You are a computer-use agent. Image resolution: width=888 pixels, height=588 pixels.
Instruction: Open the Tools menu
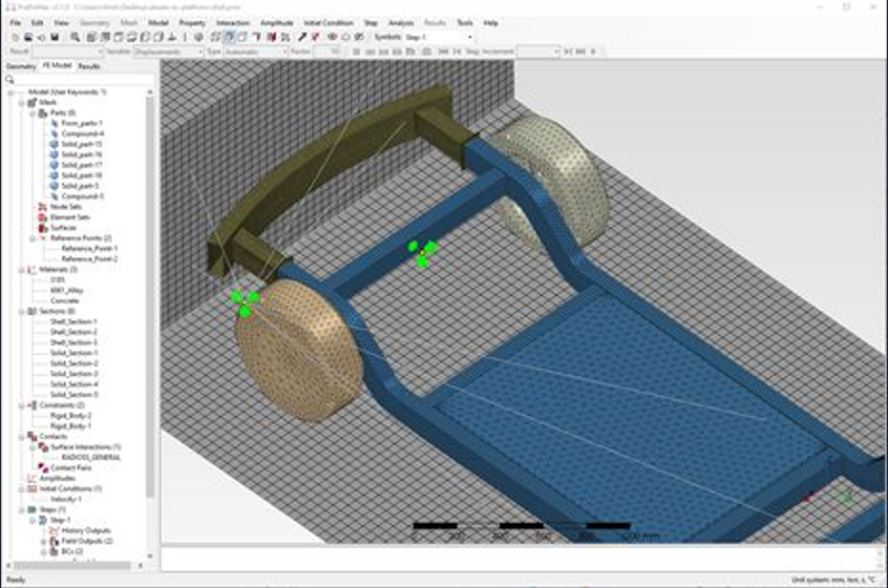465,23
